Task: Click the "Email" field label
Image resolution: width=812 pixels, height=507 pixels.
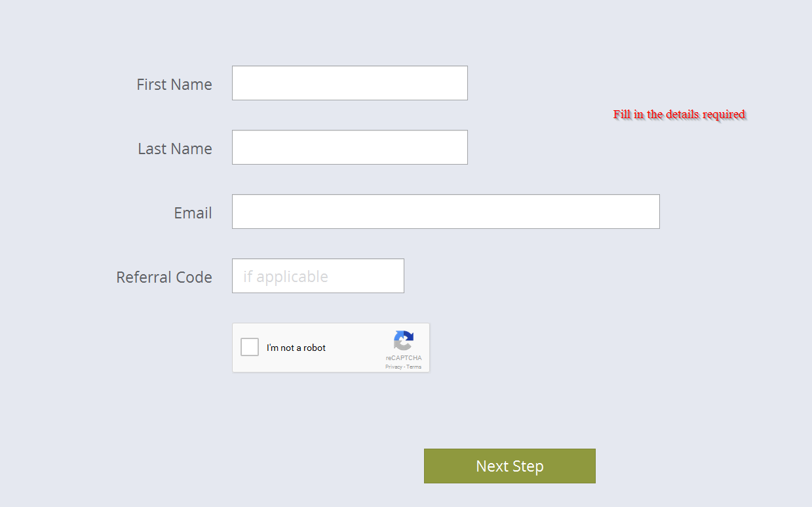Action: click(x=193, y=213)
